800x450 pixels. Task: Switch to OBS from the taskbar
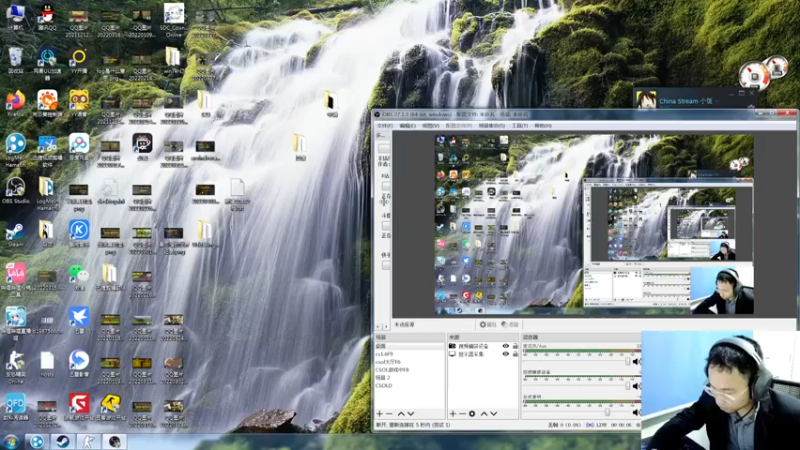114,442
